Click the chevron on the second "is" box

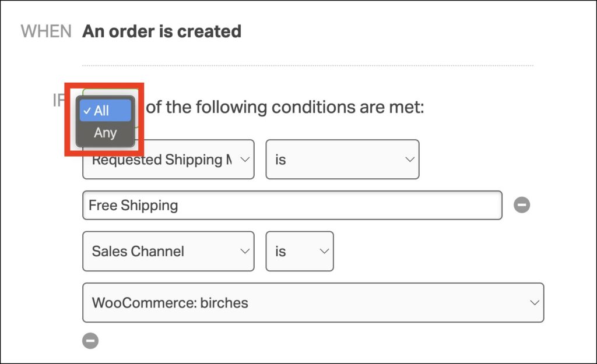324,251
